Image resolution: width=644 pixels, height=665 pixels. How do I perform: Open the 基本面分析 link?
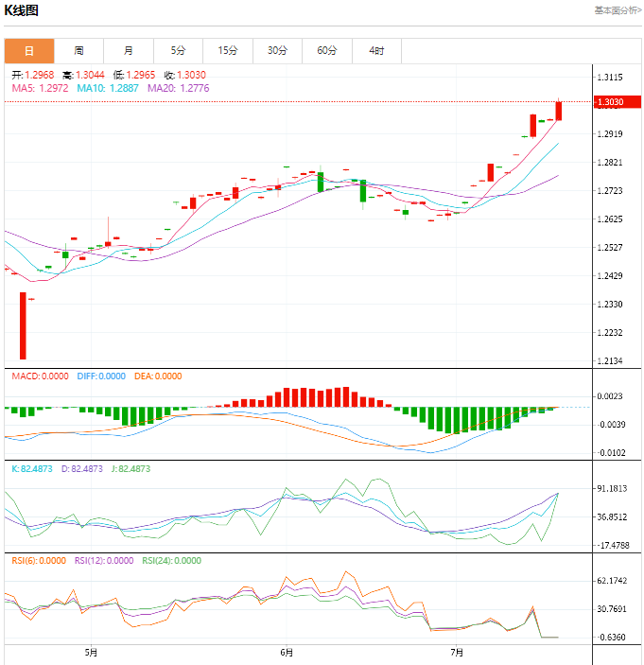click(618, 10)
